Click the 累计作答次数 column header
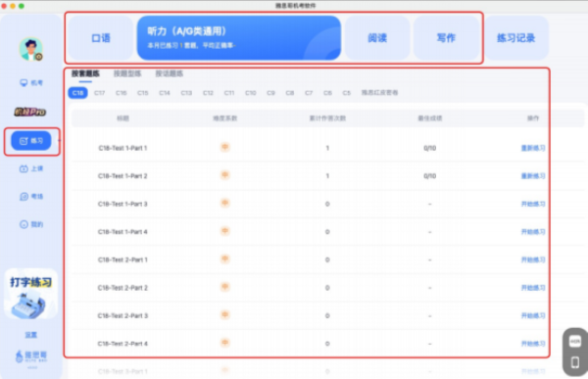This screenshot has width=588, height=379. (x=327, y=118)
